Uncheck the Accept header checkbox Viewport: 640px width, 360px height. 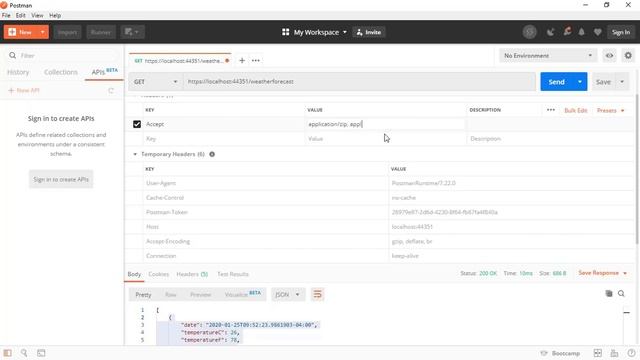[x=137, y=124]
